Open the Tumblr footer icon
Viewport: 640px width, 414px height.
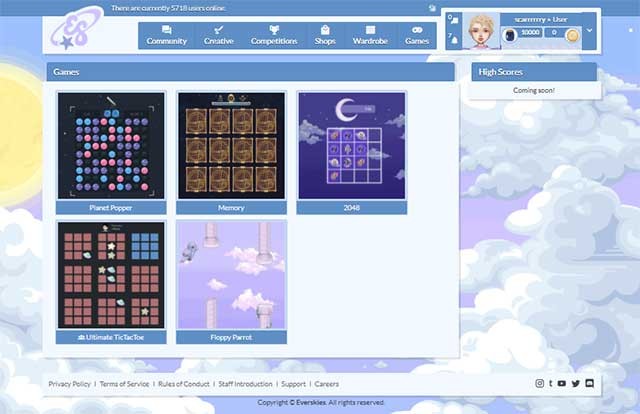pyautogui.click(x=551, y=383)
